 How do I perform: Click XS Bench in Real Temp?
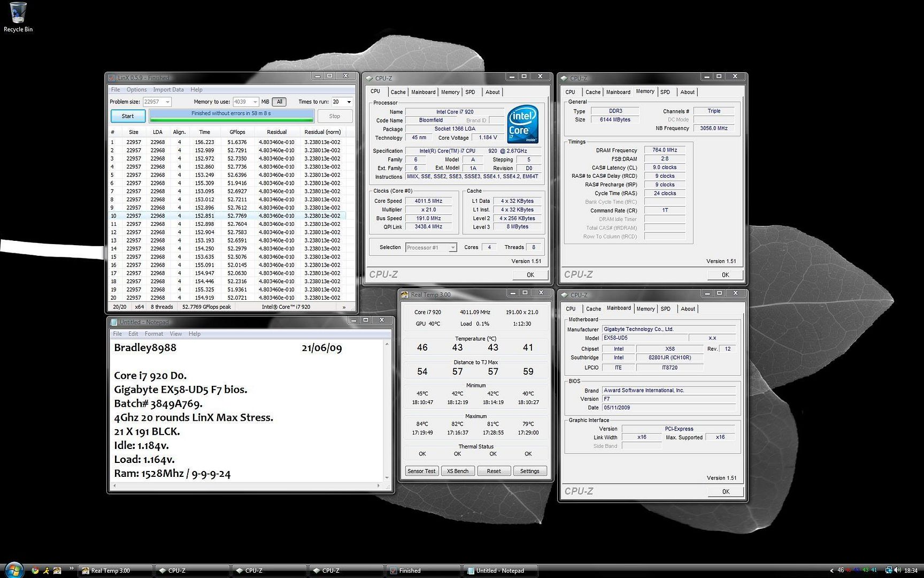(458, 471)
